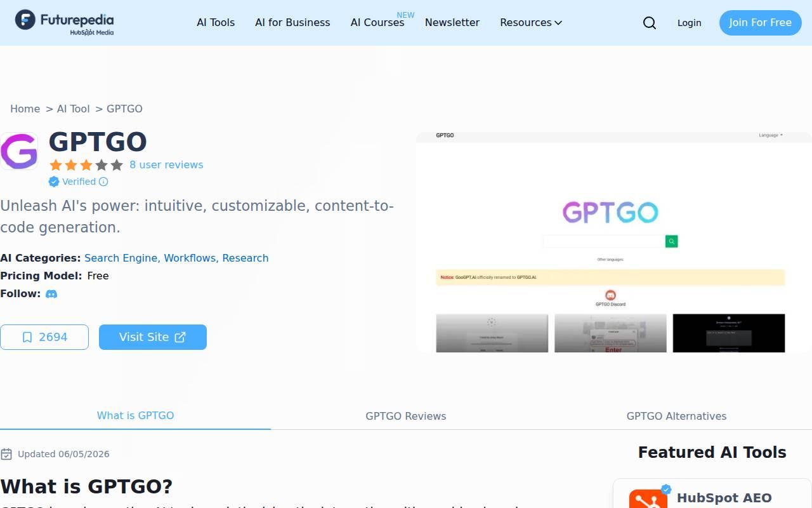This screenshot has height=508, width=812.
Task: Click the star rating for GPTGO
Action: [x=86, y=165]
